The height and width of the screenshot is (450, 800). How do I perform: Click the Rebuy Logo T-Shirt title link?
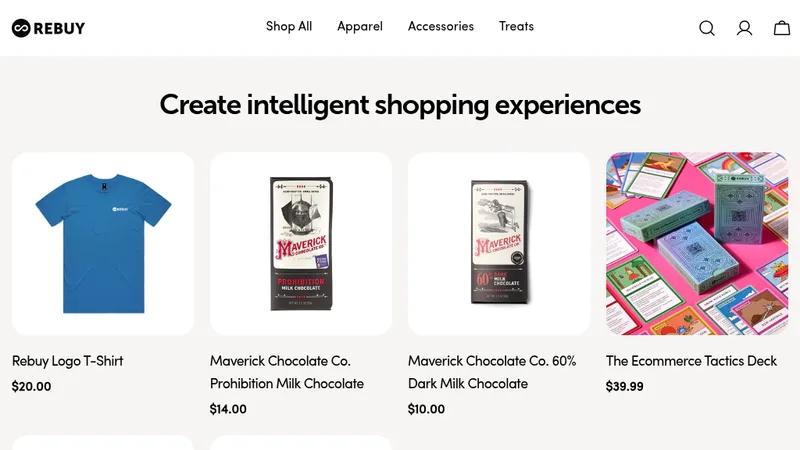tap(67, 361)
